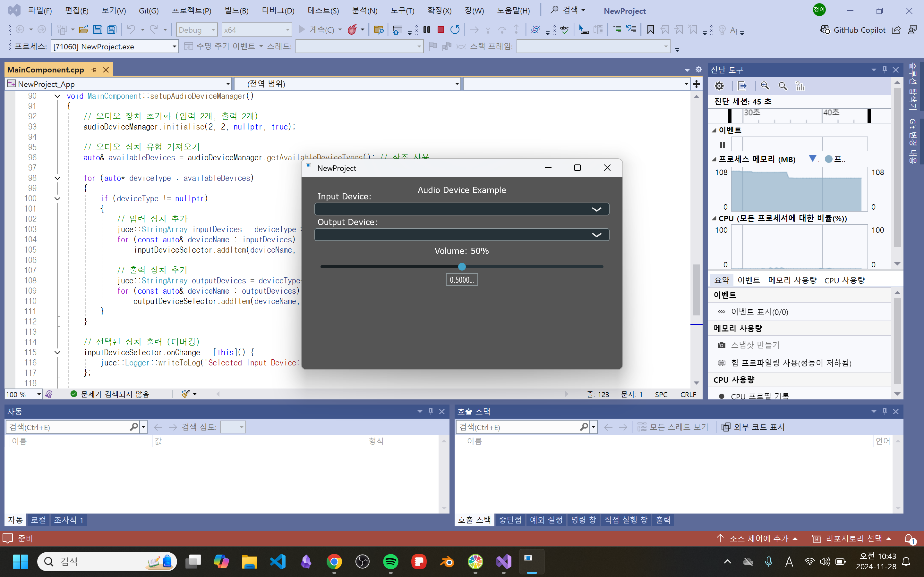Expand the Output Device dropdown

tap(596, 235)
